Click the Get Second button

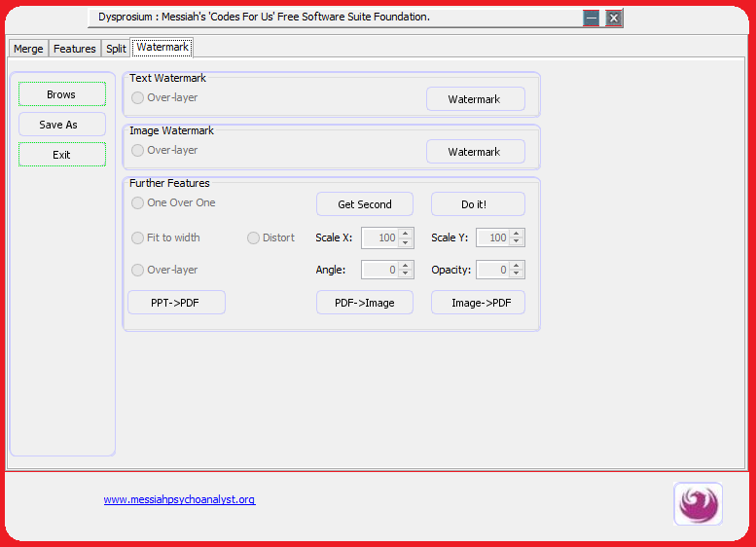pyautogui.click(x=365, y=204)
